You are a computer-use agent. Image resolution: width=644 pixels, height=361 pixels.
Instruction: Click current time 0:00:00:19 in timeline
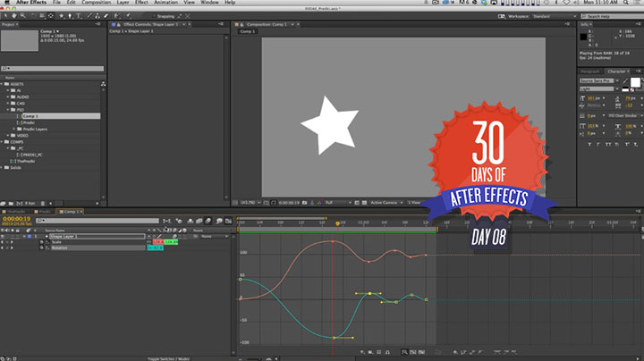[16, 219]
